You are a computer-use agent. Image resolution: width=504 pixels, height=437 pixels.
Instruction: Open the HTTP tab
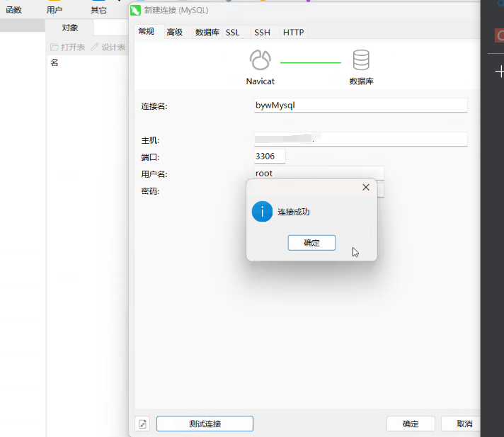coord(293,32)
